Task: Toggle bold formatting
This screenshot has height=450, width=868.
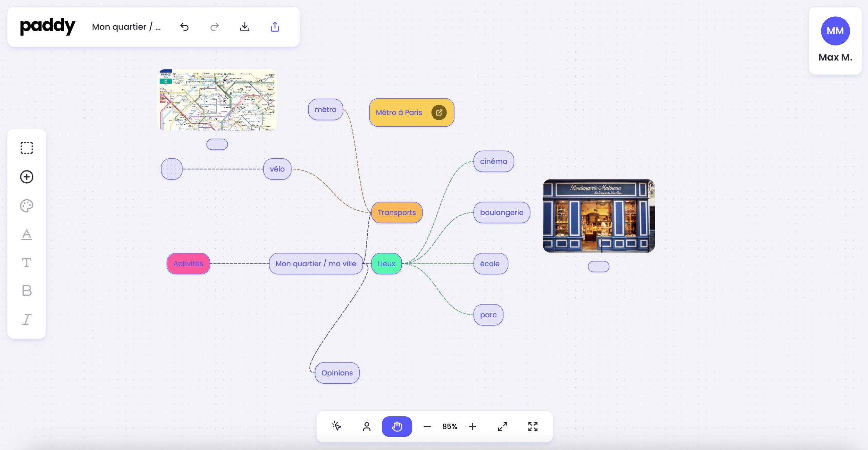Action: click(27, 290)
